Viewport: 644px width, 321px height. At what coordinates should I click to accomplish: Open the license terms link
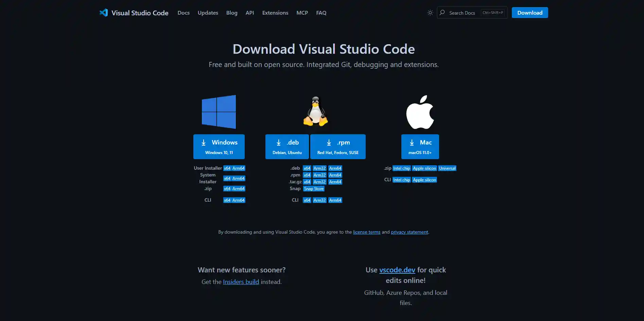point(366,232)
